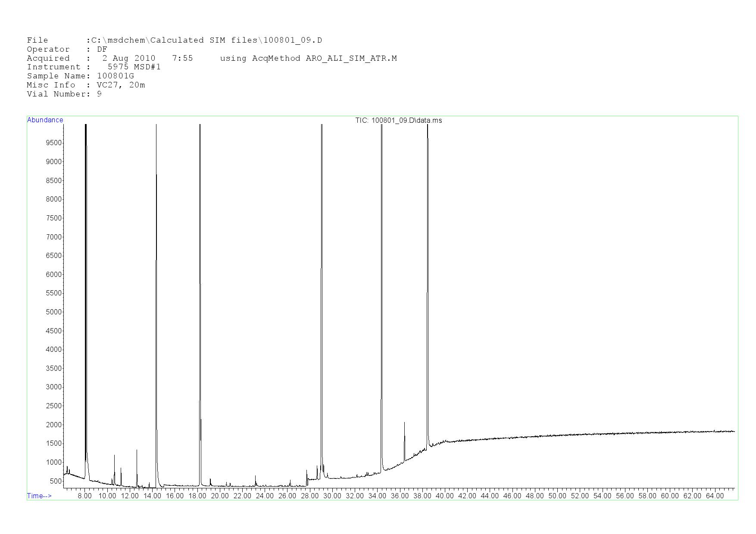Click the 9500 abundance axis value

tap(53, 143)
